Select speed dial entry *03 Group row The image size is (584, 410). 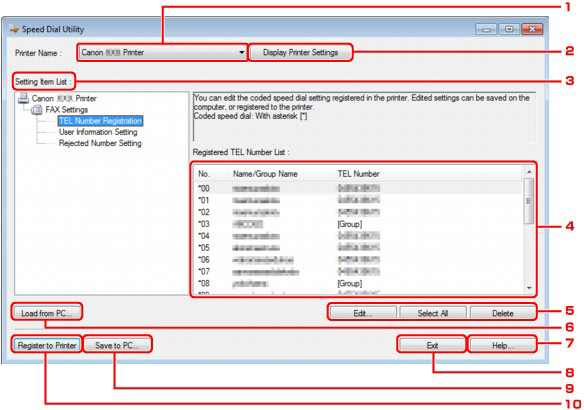coord(358,224)
